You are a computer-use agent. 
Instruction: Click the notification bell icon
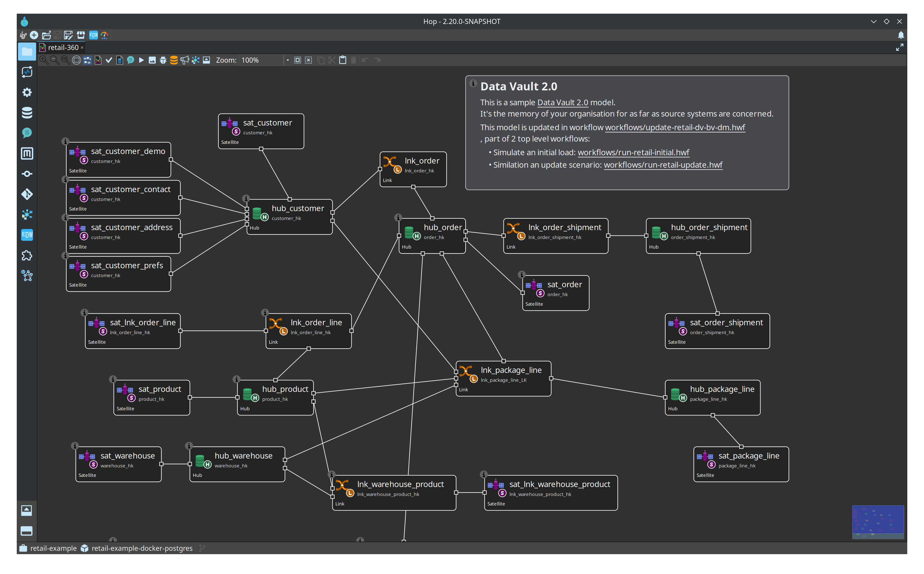(901, 35)
